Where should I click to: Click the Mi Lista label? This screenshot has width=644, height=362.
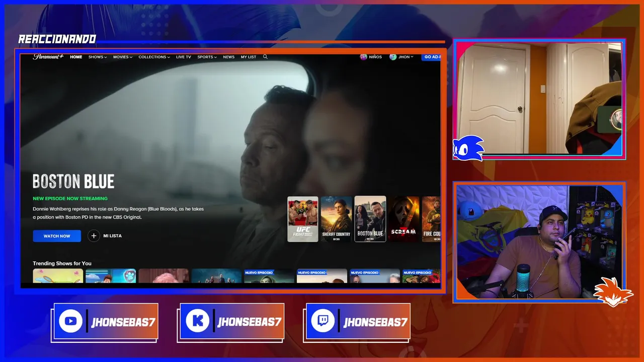(x=112, y=236)
